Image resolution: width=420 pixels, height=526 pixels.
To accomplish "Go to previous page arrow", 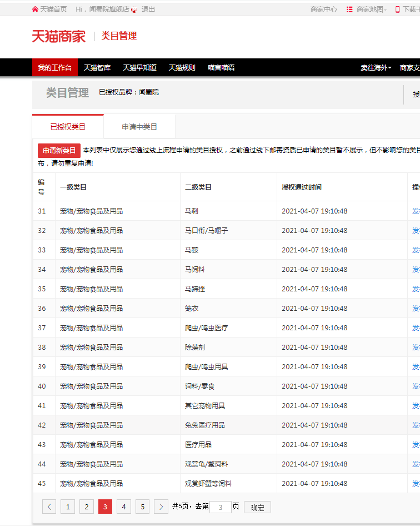I will 49,507.
